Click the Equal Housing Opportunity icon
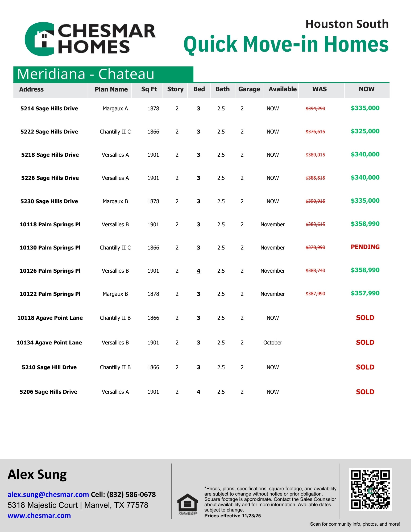411x532 pixels. [188, 504]
